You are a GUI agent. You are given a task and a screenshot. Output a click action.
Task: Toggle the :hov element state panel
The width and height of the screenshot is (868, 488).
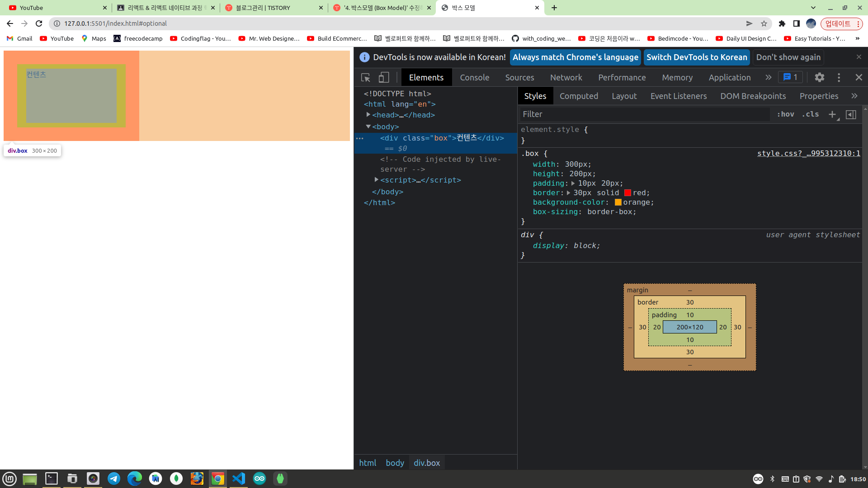pos(785,114)
